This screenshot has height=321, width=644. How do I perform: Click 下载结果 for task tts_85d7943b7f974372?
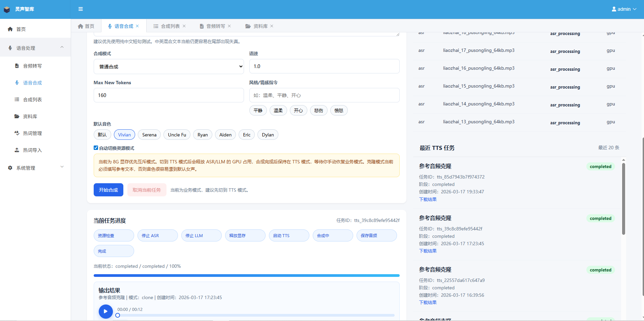pos(427,199)
